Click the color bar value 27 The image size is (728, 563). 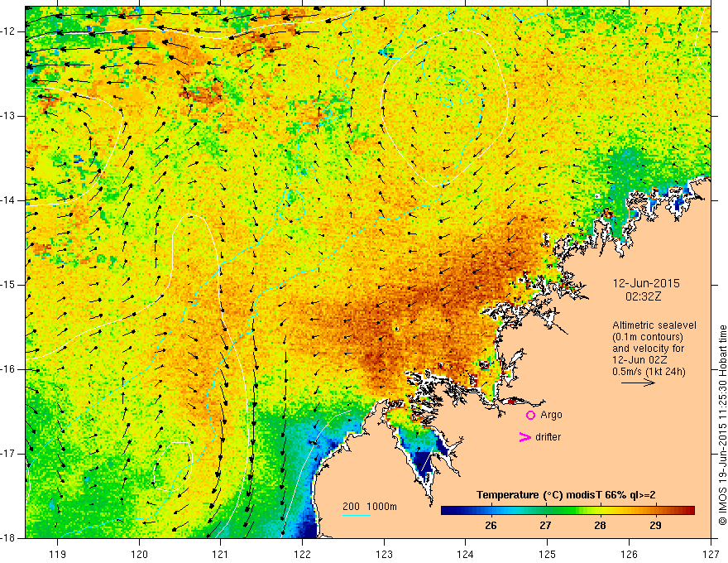pos(545,526)
